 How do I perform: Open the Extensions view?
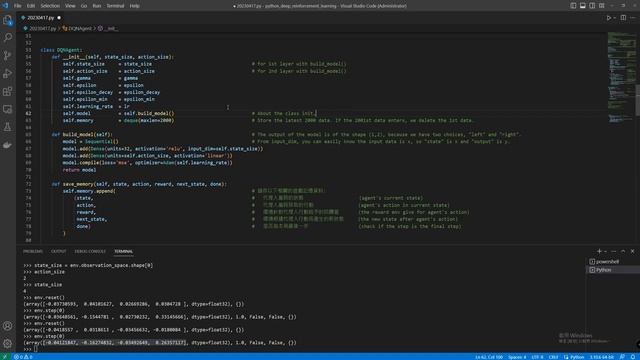8,91
